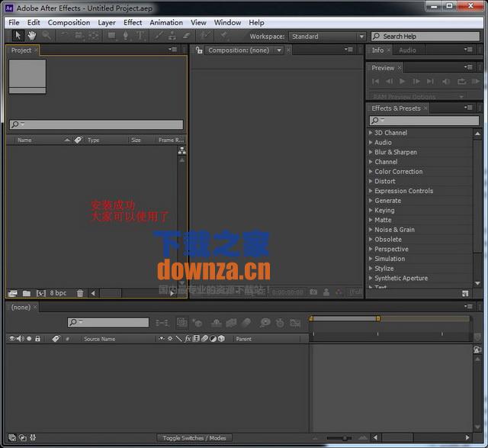Open the Workspace dropdown set to Standard
Viewport: 488px width, 448px height.
click(x=327, y=37)
